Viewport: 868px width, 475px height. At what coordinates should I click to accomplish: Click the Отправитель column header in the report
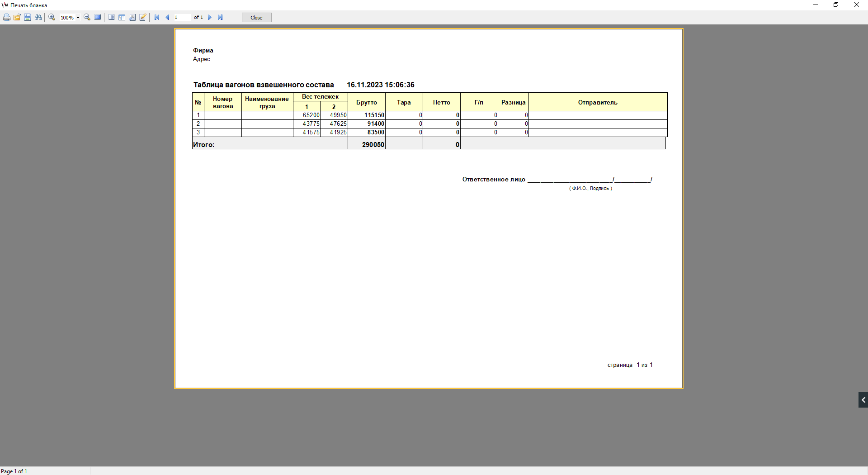[x=598, y=102]
